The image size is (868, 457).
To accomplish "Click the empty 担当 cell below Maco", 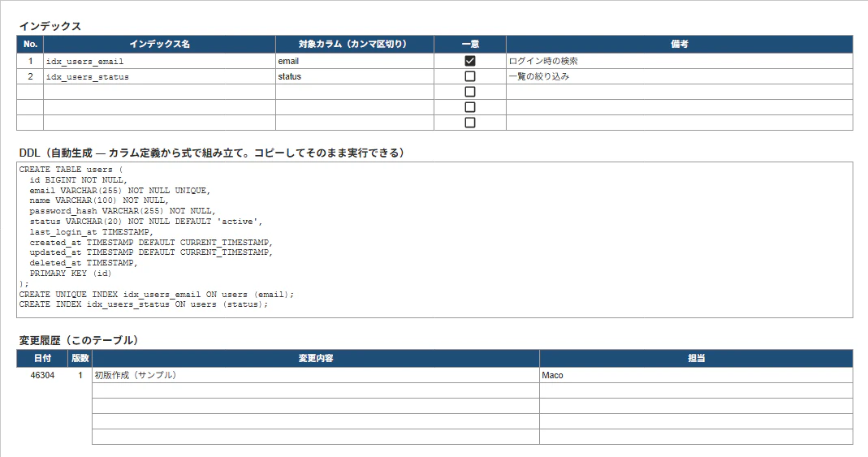I will click(696, 390).
